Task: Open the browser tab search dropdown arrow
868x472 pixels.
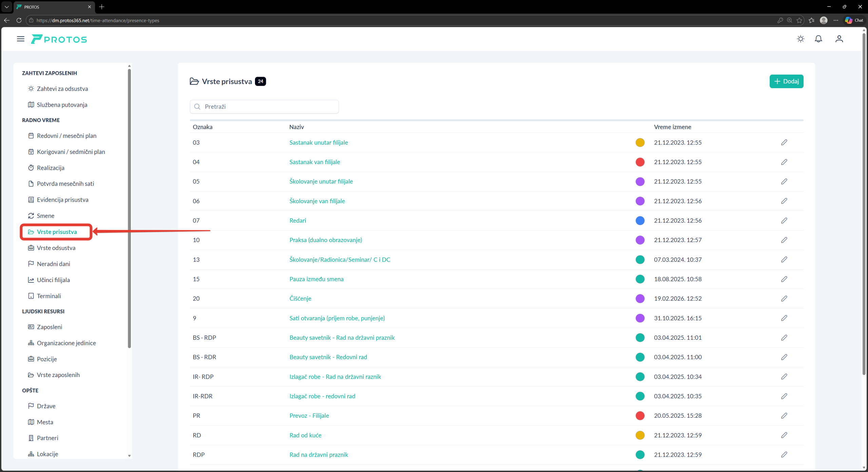Action: 7,7
